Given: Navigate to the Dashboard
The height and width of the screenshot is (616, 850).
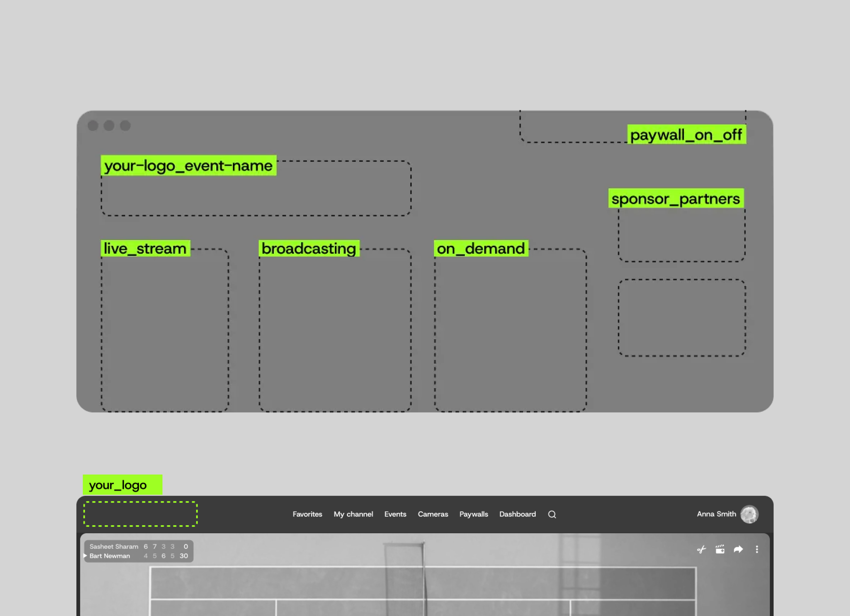Looking at the screenshot, I should click(x=517, y=514).
